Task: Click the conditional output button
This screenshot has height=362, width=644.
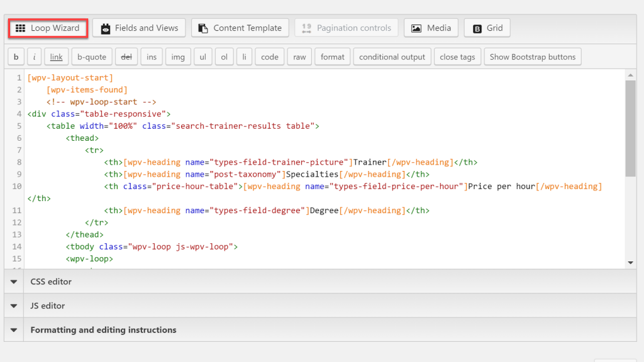Action: (x=392, y=57)
